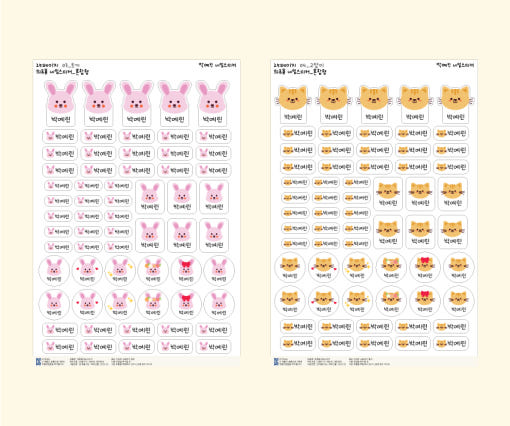This screenshot has width=510, height=426.
Task: Click the first large pink rabbit head sticker
Action: pos(60,104)
